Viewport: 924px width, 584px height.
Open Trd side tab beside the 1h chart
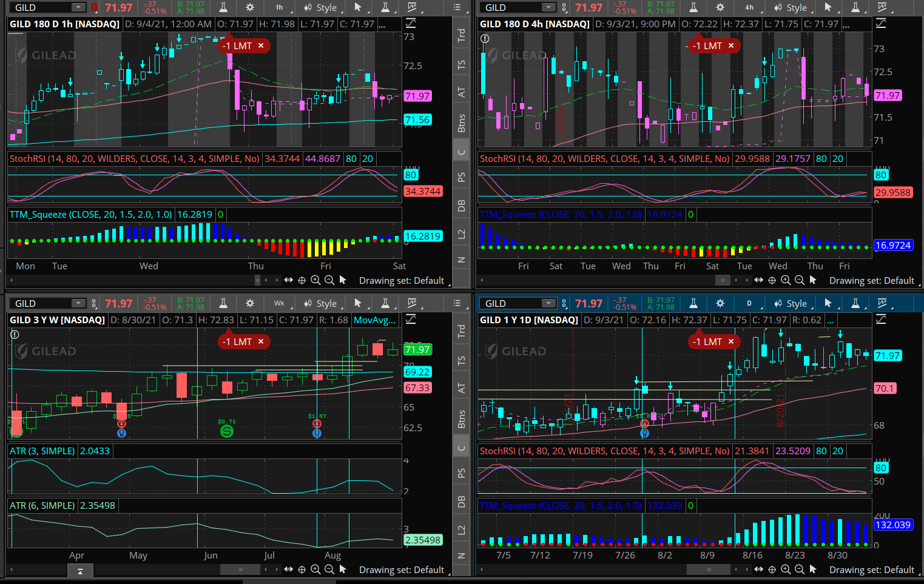[461, 35]
